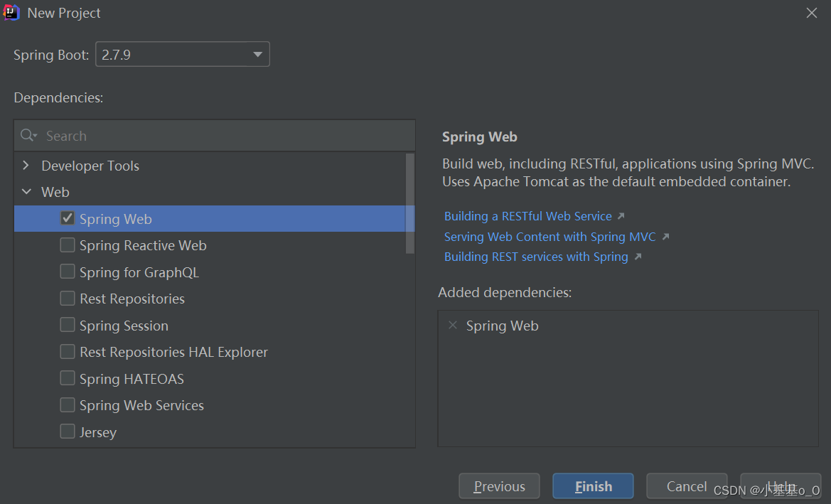
Task: Select the Jersey row label
Action: pyautogui.click(x=98, y=432)
